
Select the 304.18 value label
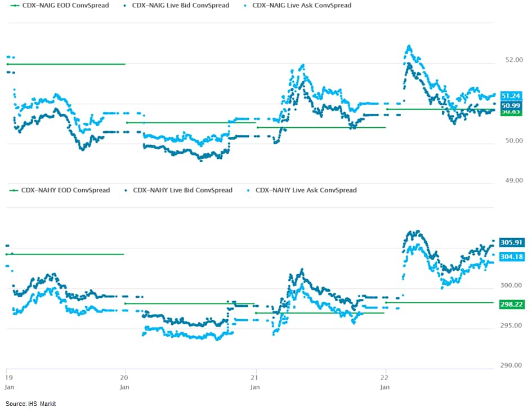coord(512,257)
